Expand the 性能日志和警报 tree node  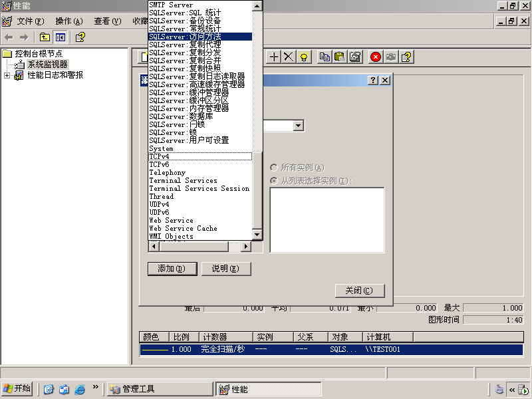coord(7,75)
